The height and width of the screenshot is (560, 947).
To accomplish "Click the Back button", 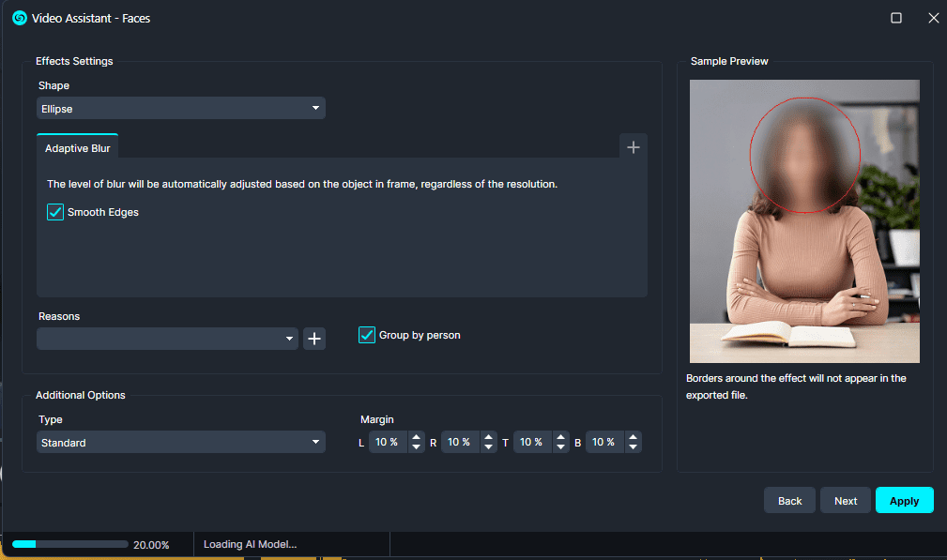I will [x=790, y=501].
